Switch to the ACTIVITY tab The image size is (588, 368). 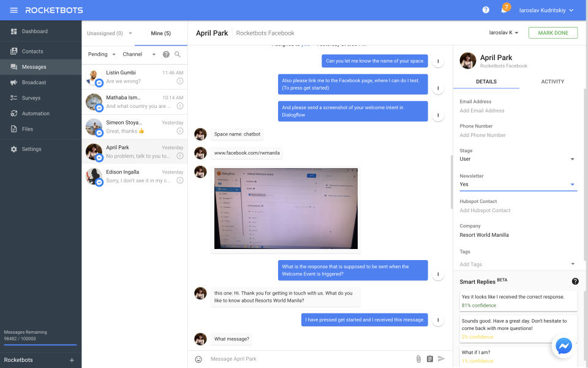coord(552,82)
